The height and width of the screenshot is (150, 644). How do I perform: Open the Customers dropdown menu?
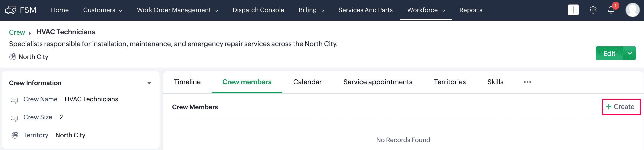[x=103, y=10]
